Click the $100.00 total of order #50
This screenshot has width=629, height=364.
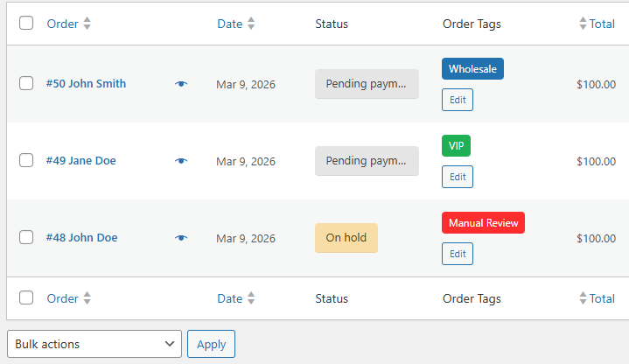click(596, 84)
